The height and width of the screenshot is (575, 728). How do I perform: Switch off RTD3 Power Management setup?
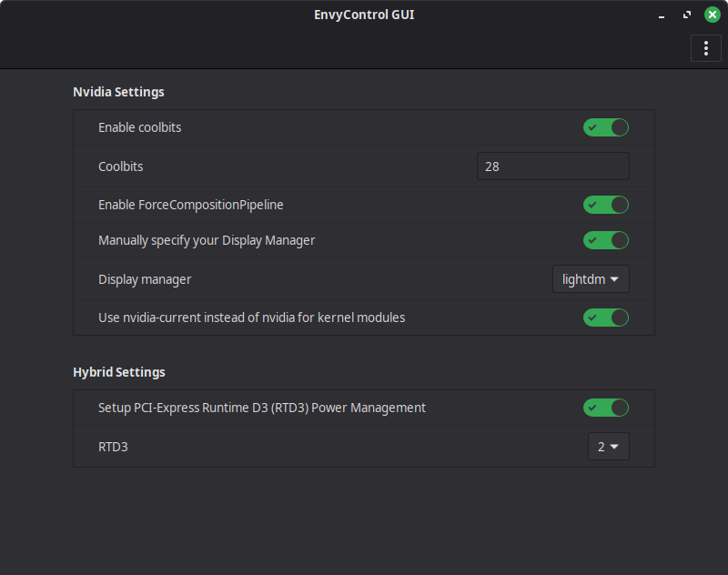[x=606, y=409]
